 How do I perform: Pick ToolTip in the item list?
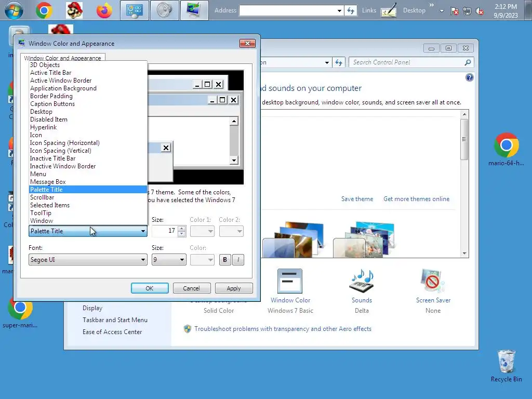pyautogui.click(x=88, y=213)
